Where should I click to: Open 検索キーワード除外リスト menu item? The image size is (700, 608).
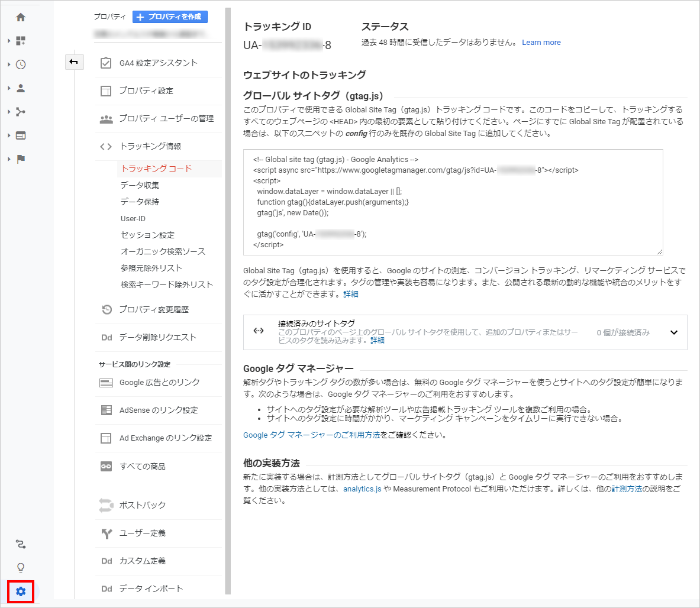tap(166, 284)
